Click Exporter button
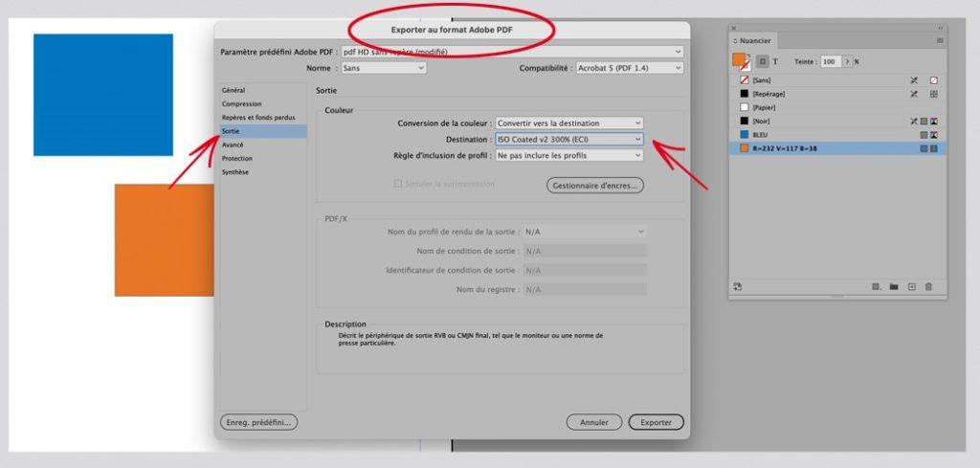Viewport: 980px width, 468px height. [657, 422]
